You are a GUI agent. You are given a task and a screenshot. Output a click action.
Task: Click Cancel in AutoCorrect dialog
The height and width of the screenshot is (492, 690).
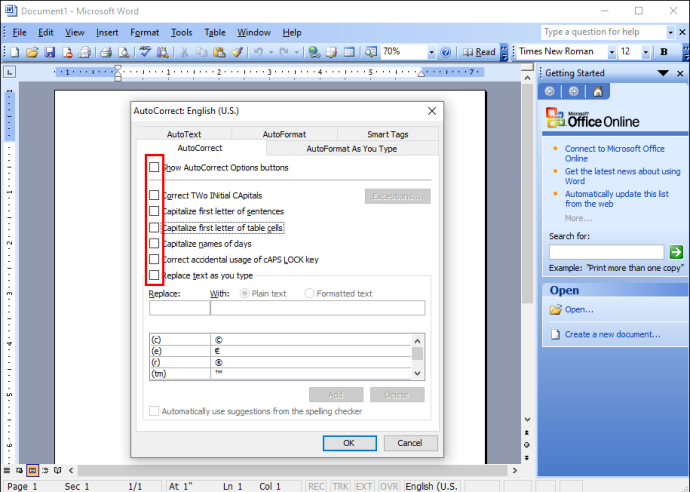410,443
